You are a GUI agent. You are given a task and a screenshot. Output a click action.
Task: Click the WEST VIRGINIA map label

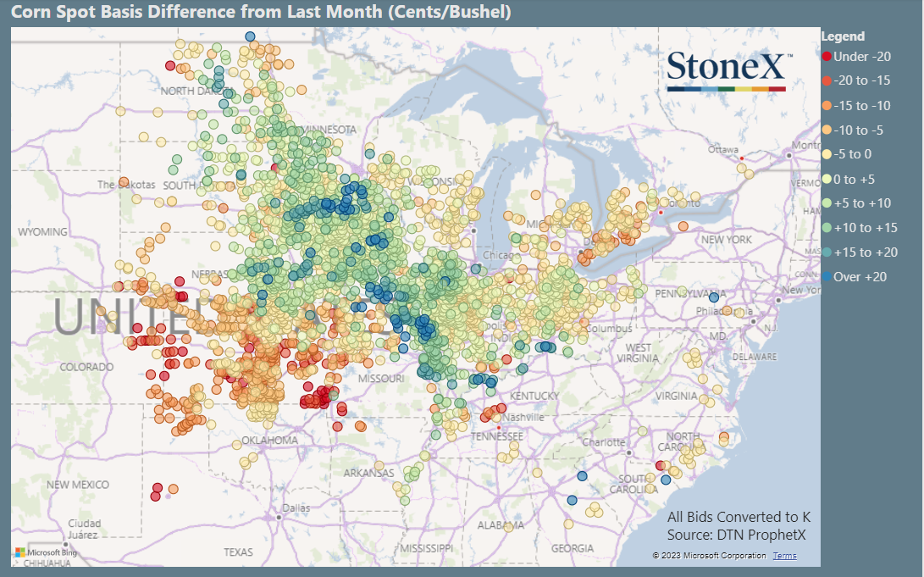639,352
